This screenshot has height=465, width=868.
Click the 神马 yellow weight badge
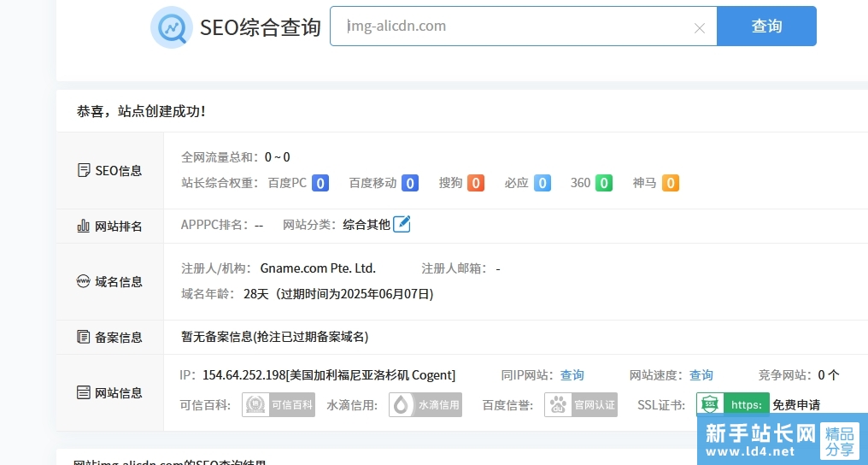[671, 183]
